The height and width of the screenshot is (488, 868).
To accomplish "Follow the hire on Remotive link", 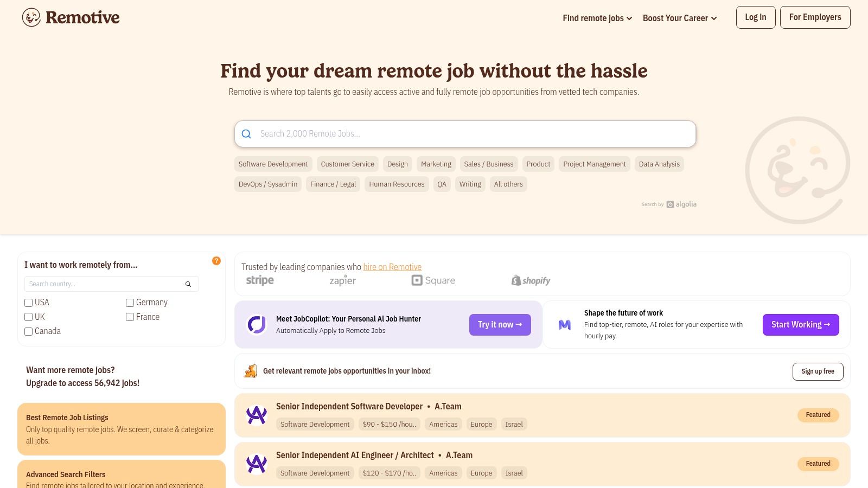I will point(392,267).
